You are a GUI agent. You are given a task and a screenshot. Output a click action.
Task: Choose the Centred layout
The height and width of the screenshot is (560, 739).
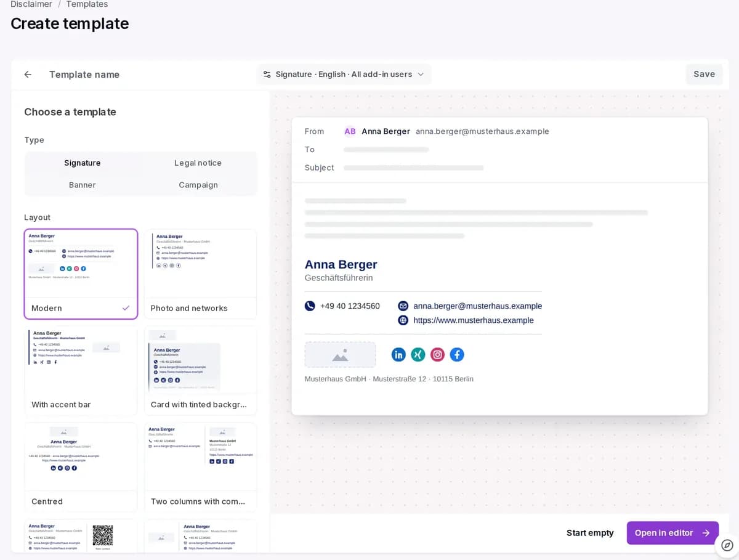pyautogui.click(x=81, y=468)
